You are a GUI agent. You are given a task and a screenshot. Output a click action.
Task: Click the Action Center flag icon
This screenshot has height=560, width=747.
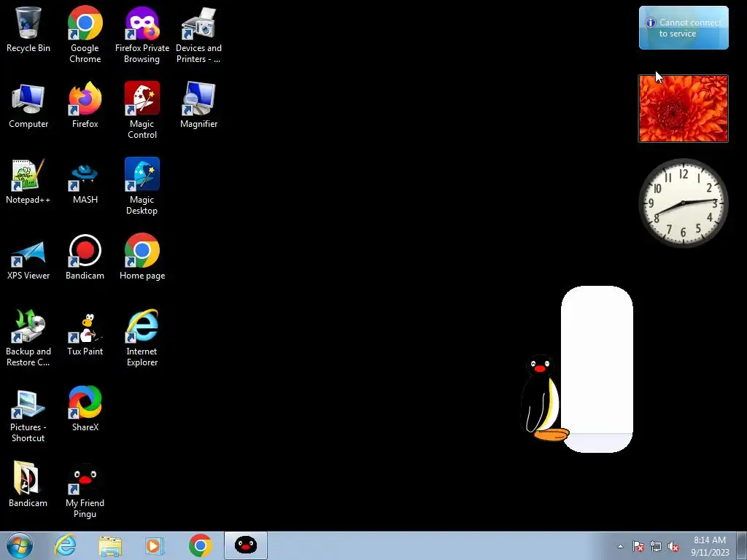pyautogui.click(x=638, y=546)
